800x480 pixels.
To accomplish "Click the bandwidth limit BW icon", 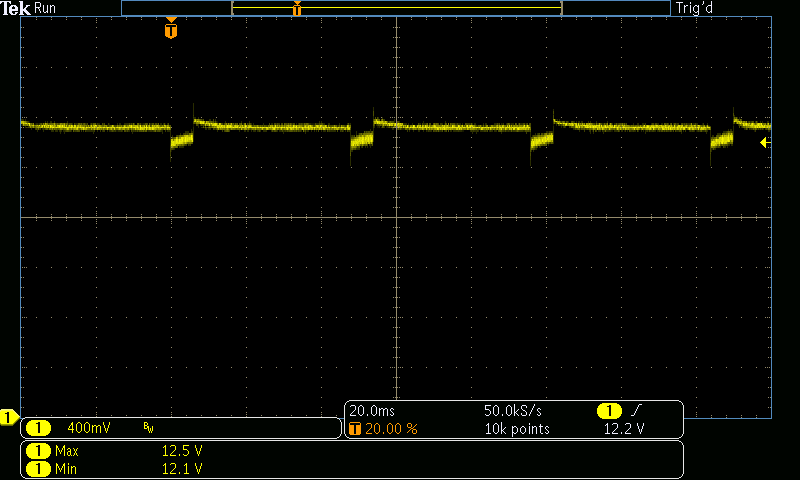I will coord(148,427).
